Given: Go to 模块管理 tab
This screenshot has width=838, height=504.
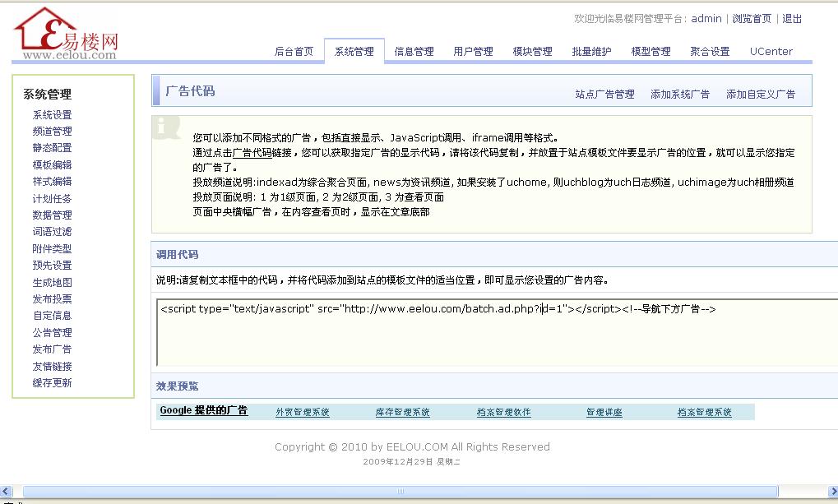Looking at the screenshot, I should pos(533,51).
